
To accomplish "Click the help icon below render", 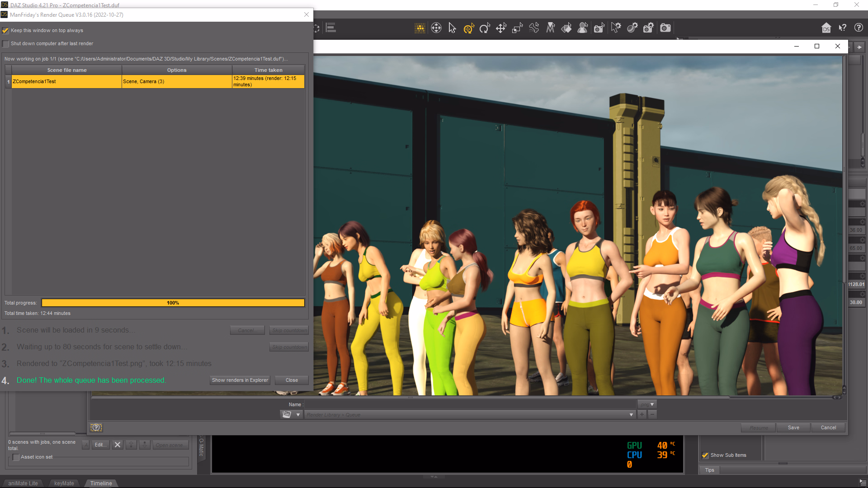I will click(x=96, y=427).
